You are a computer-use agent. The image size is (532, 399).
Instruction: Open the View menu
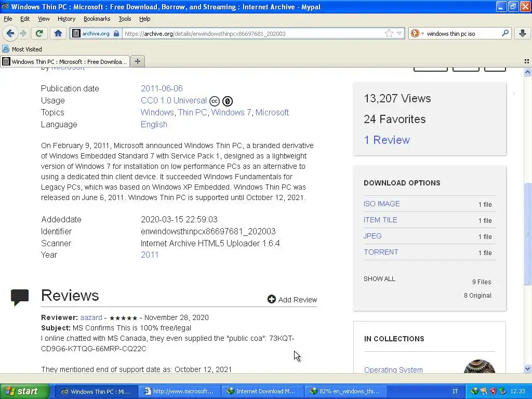(x=44, y=19)
